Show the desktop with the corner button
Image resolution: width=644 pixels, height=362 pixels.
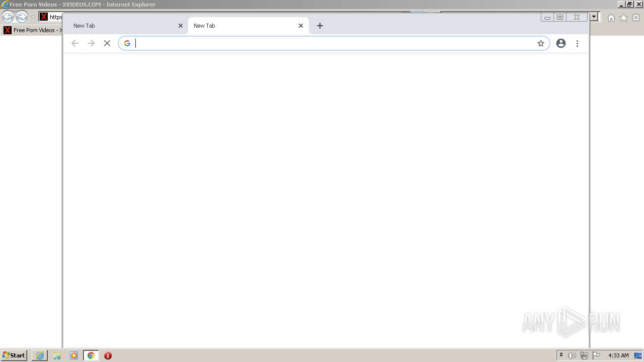point(638,355)
